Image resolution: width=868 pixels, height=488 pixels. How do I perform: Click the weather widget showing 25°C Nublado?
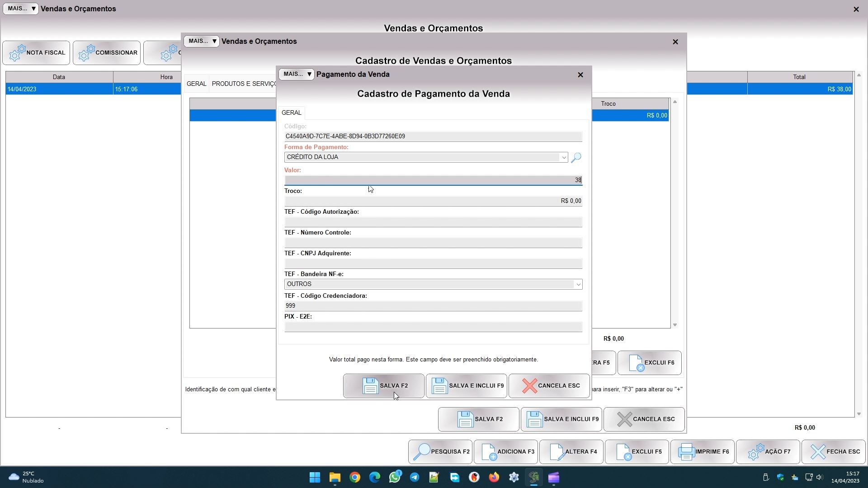[27, 477]
